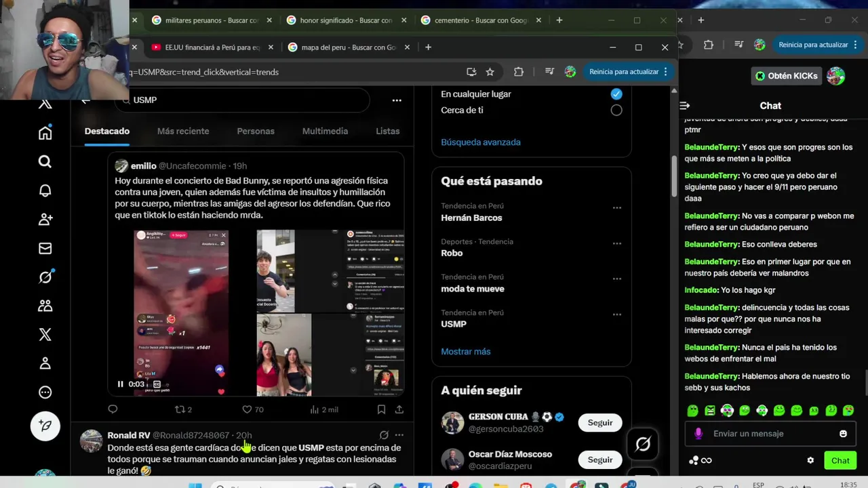Open Premium X icon in sidebar
The image size is (868, 488).
[x=45, y=334]
